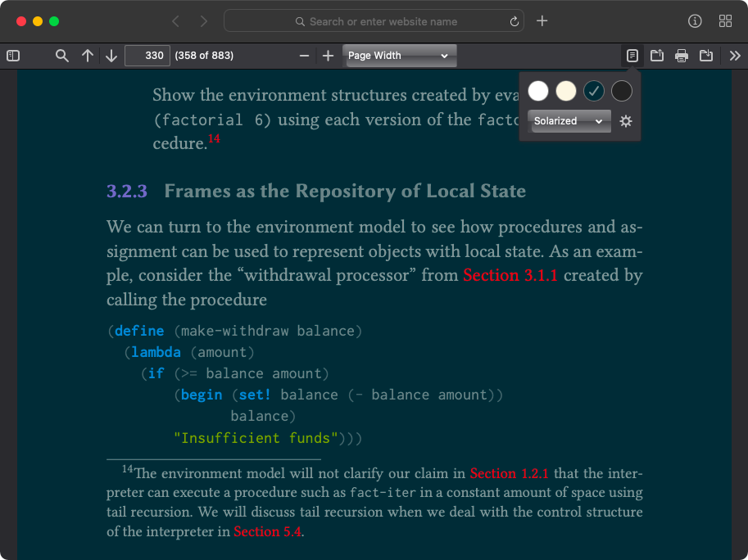The height and width of the screenshot is (560, 748).
Task: Zoom in with the plus button
Action: coord(328,56)
